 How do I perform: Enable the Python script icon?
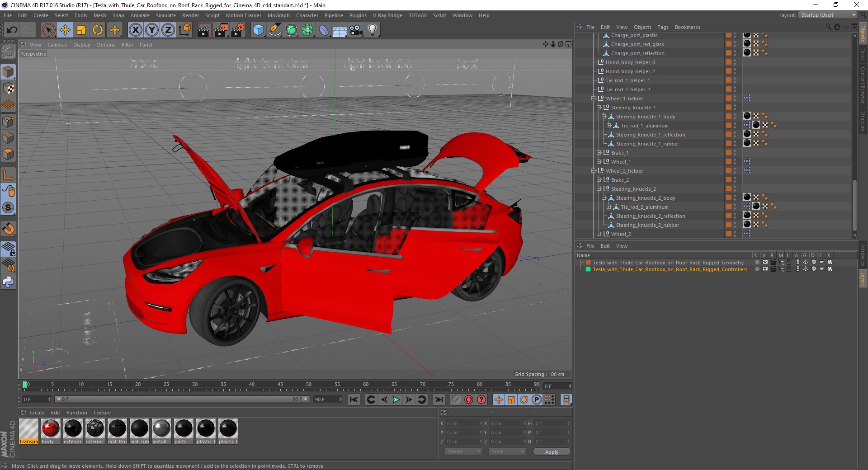tap(8, 282)
